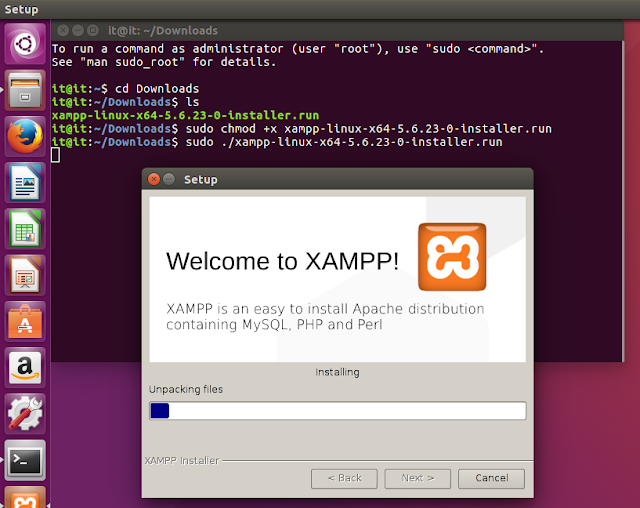Screen dimensions: 640x508
Task: Open the Files manager from the launcher
Action: [x=25, y=90]
